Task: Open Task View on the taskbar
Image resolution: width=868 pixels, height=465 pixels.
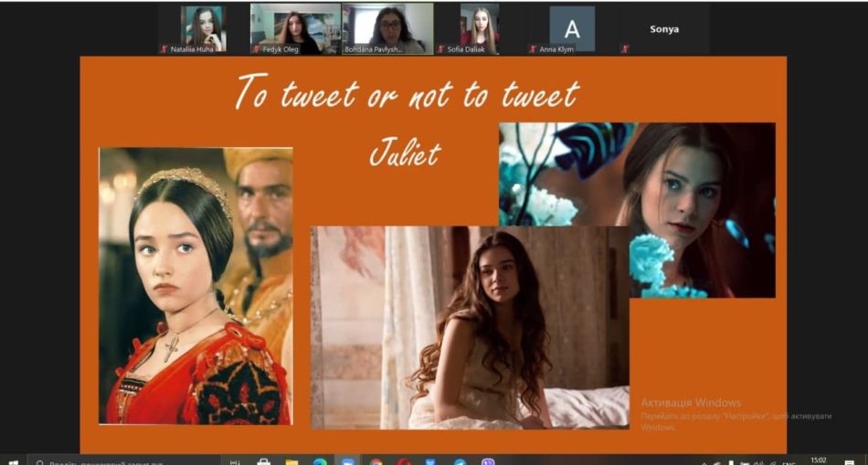Action: click(x=236, y=461)
